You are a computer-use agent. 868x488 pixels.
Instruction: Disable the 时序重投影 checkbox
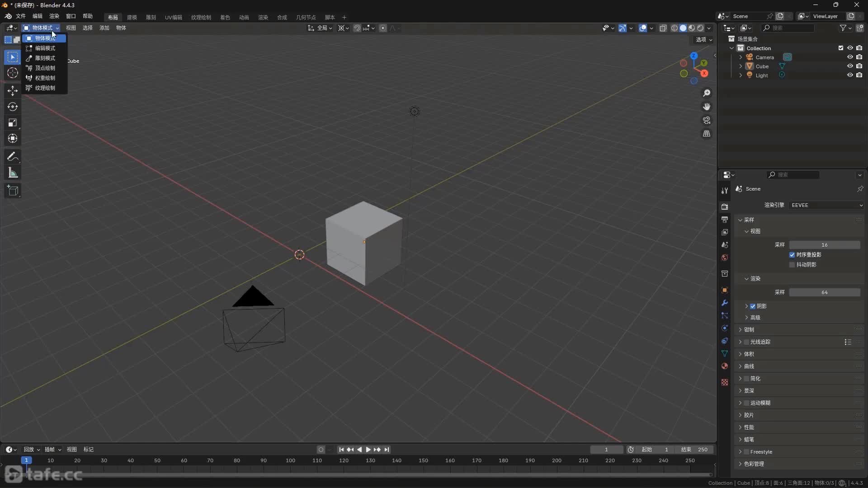point(792,255)
